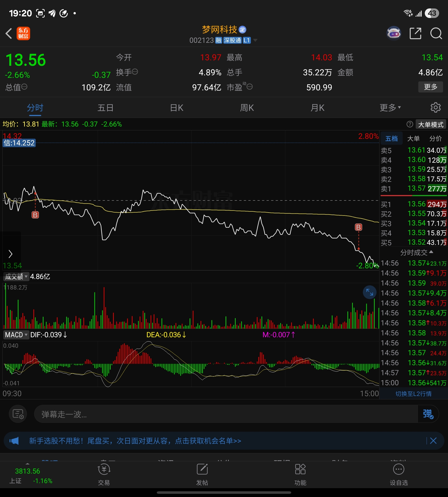448x497 pixels.
Task: Tap the 更多 quote details button
Action: pyautogui.click(x=430, y=87)
